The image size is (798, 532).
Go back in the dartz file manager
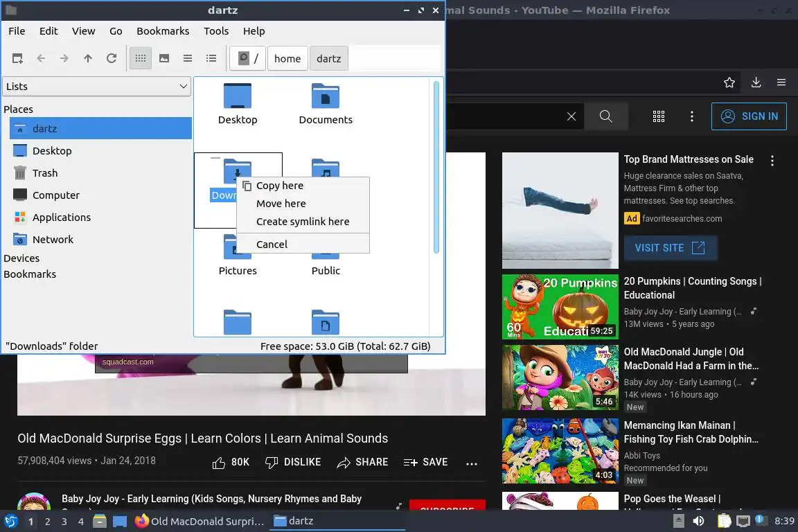click(x=42, y=59)
